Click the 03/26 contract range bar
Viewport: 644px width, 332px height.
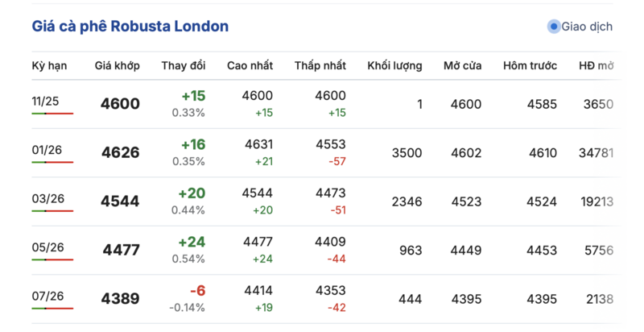click(x=52, y=211)
